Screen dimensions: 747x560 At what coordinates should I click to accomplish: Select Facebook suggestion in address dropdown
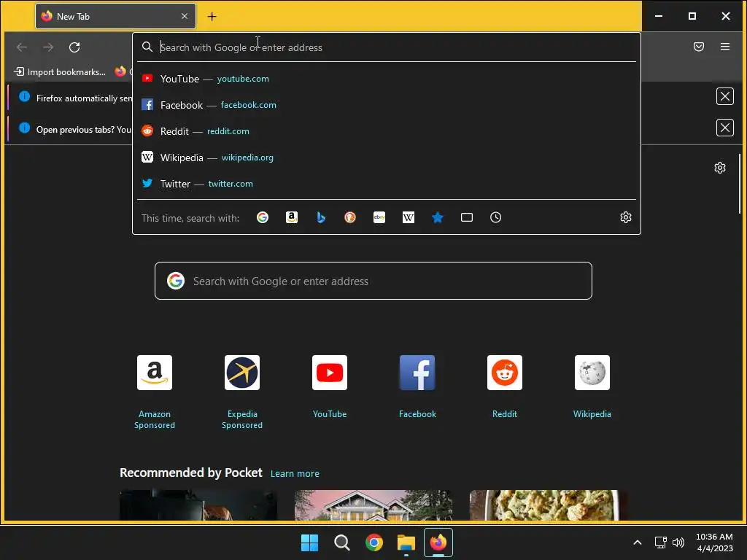pos(387,105)
